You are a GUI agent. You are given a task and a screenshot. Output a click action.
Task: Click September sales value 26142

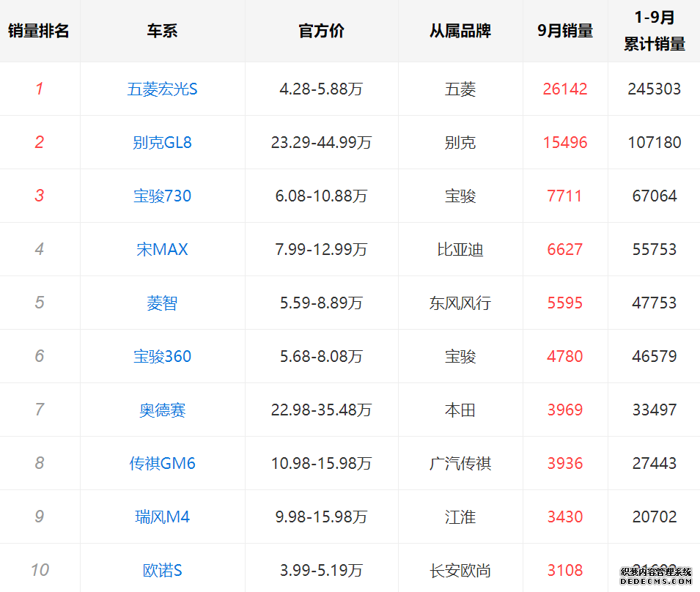point(565,89)
